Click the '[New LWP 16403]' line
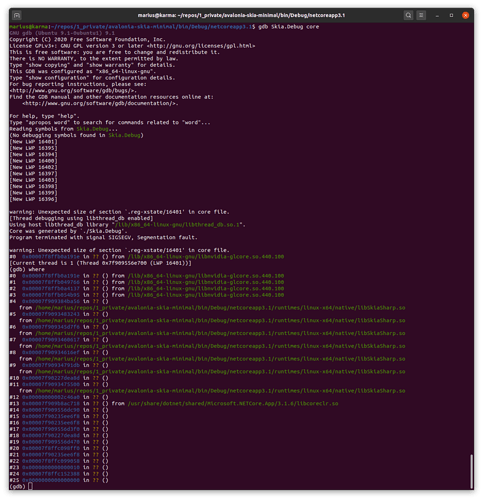 click(x=33, y=180)
